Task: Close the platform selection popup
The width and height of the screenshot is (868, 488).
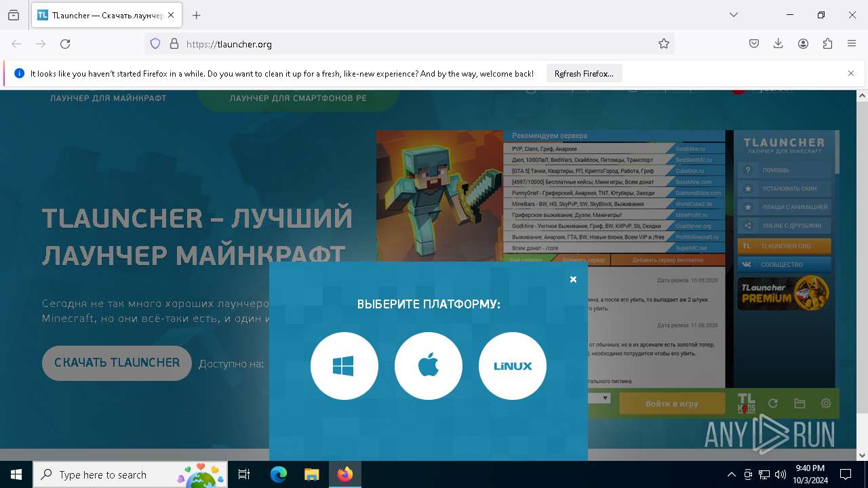Action: click(x=573, y=279)
